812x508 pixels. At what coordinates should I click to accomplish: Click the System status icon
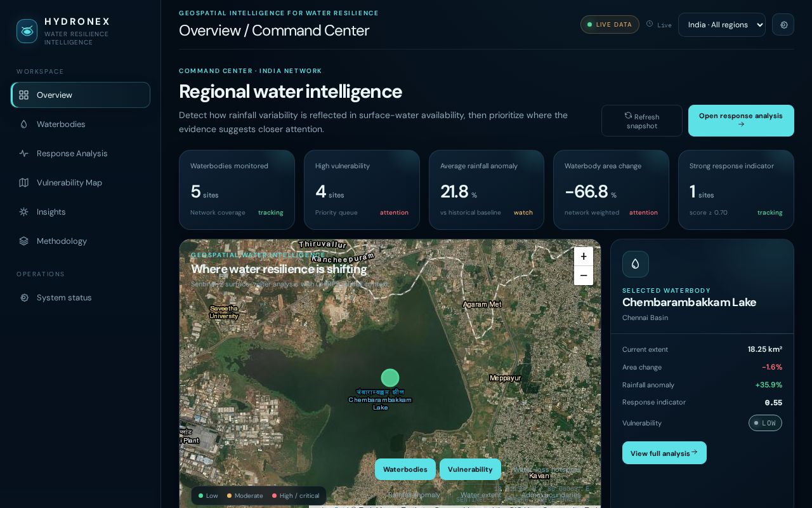pyautogui.click(x=24, y=298)
